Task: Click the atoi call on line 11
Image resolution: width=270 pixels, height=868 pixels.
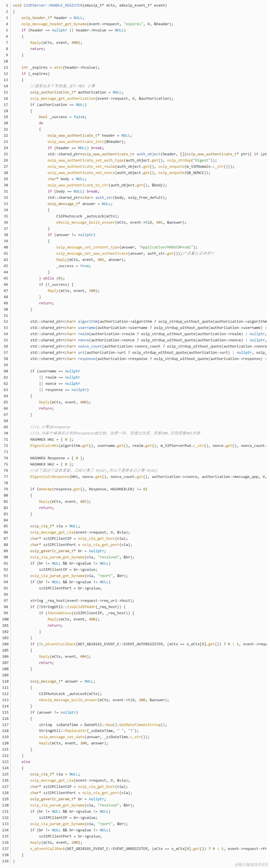Action: point(58,67)
